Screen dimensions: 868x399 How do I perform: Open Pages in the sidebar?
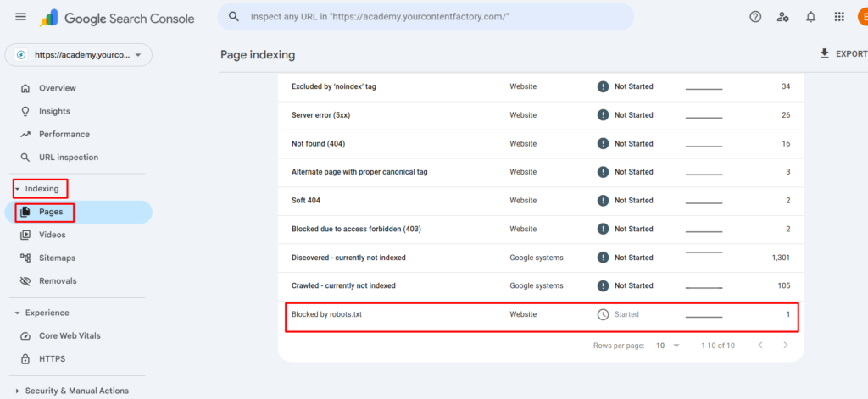(x=51, y=212)
